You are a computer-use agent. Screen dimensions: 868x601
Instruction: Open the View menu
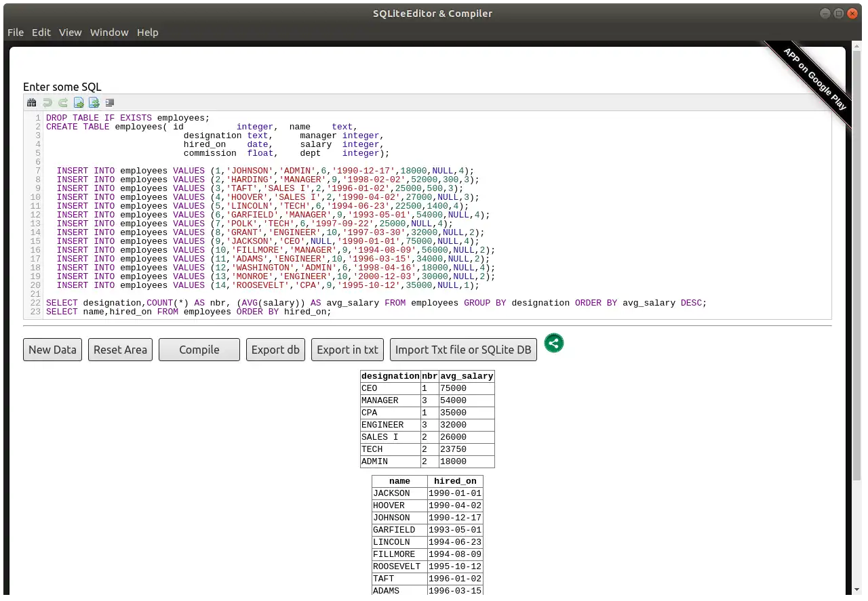click(x=71, y=33)
